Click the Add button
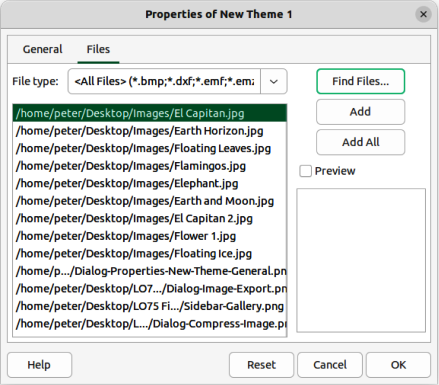 360,112
